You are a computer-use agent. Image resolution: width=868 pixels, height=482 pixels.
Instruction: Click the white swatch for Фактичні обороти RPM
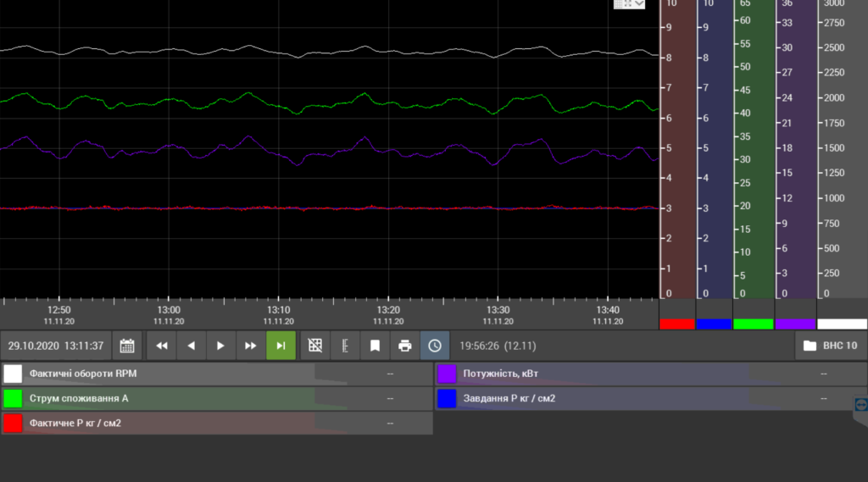13,374
